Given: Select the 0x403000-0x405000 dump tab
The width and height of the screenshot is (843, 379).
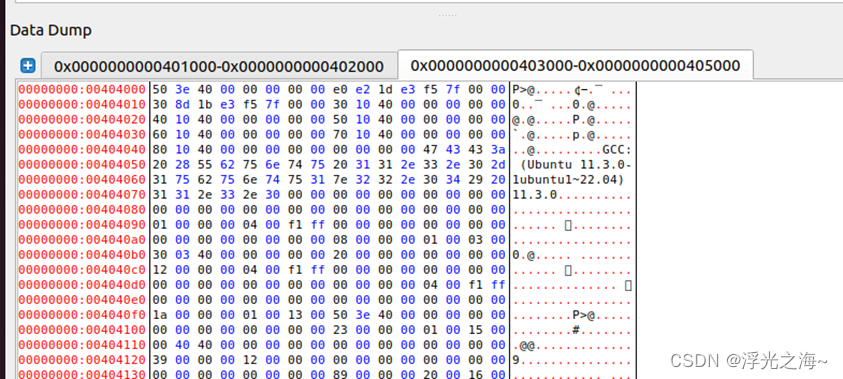Looking at the screenshot, I should [575, 65].
